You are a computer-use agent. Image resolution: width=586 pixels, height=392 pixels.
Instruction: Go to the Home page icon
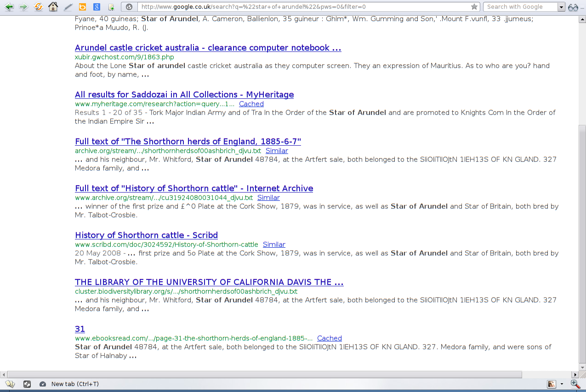pyautogui.click(x=53, y=7)
